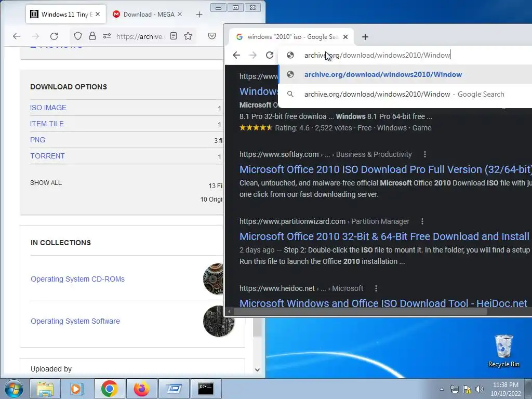
Task: Select the Google Search tab in Chrome
Action: click(x=291, y=37)
